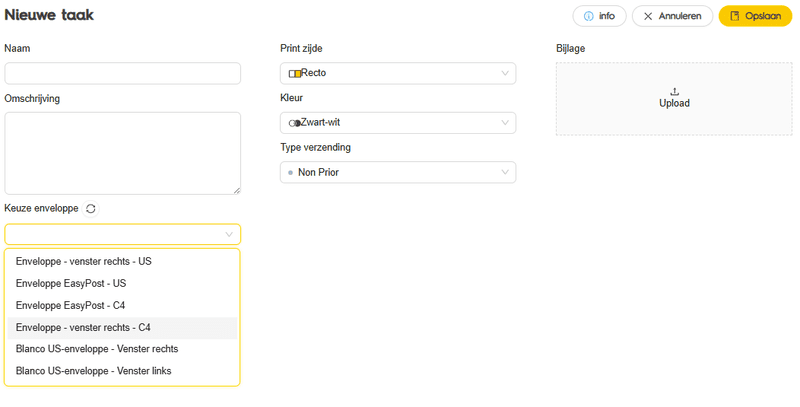Select Enveloppe - venster rechts - C4
Image resolution: width=800 pixels, height=407 pixels.
[x=122, y=327]
